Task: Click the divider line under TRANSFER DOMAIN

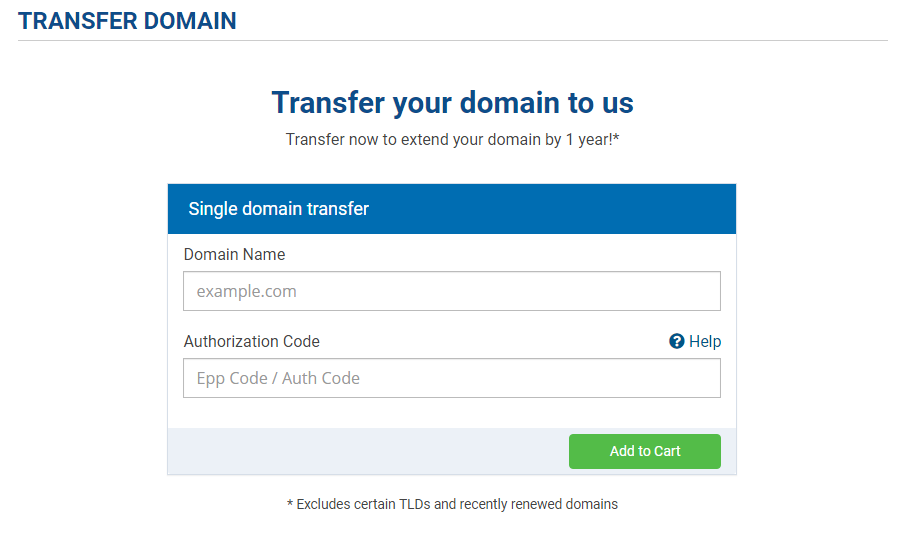Action: coord(452,41)
